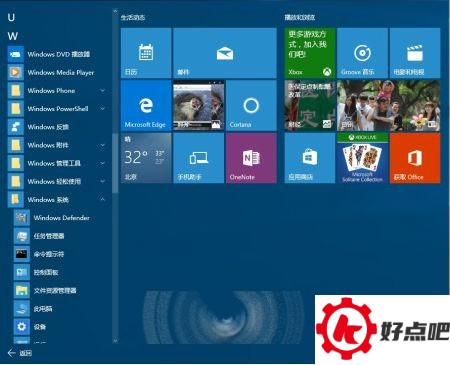
Task: Open the Cortana tile
Action: pyautogui.click(x=251, y=105)
